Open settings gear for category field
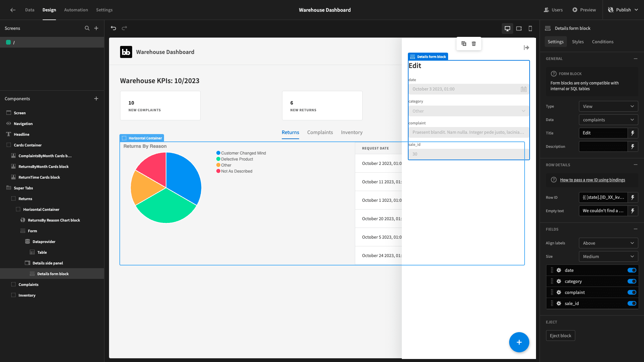Image resolution: width=644 pixels, height=362 pixels. pos(559,281)
